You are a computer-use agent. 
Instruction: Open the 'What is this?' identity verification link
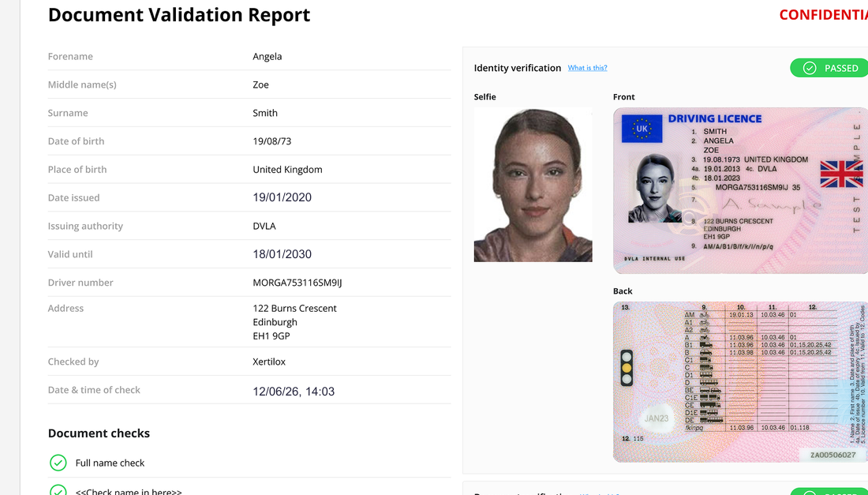point(587,68)
